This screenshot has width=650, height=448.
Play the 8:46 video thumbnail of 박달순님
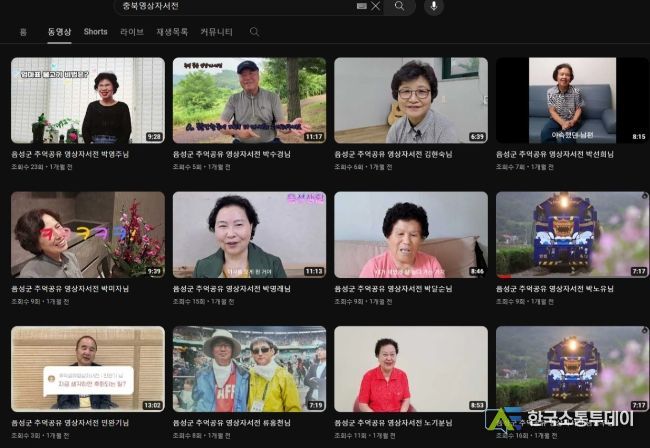tap(410, 234)
